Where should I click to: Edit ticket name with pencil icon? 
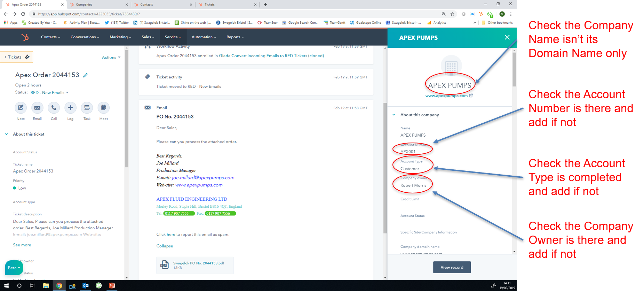pyautogui.click(x=86, y=75)
